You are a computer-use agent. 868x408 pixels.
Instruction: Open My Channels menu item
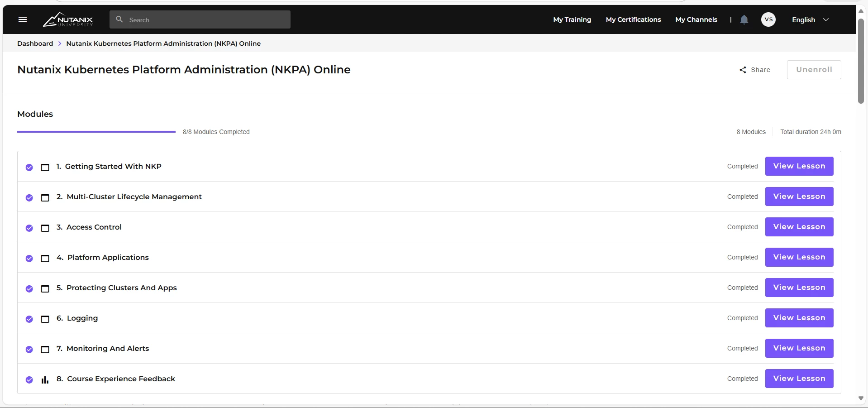coord(696,19)
